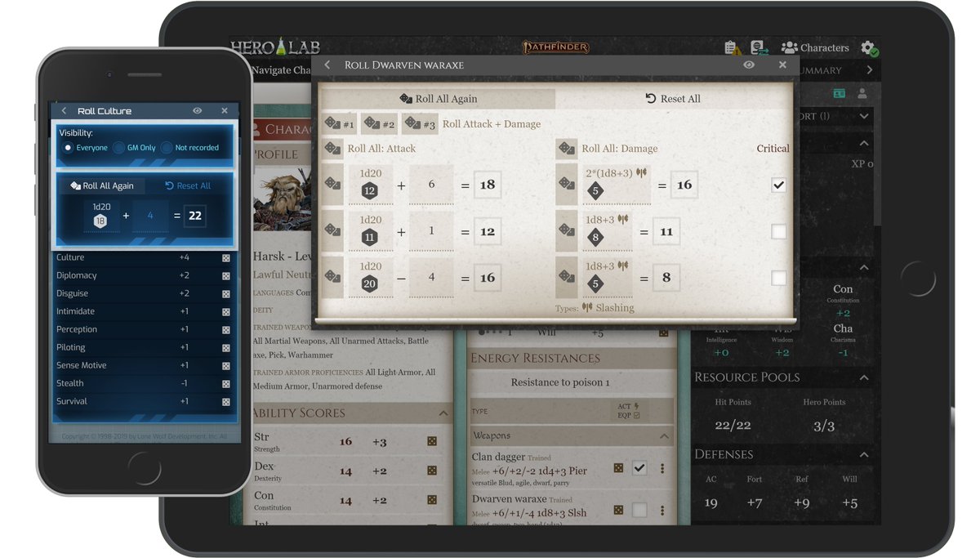Open the campaign sync icon in header
Viewport: 980px width, 558px height.
[x=759, y=48]
